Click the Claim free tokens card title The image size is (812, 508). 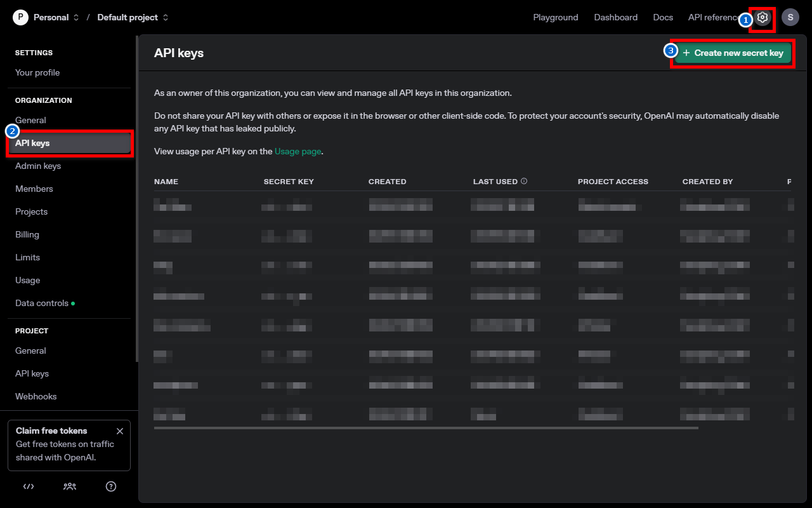pos(51,431)
